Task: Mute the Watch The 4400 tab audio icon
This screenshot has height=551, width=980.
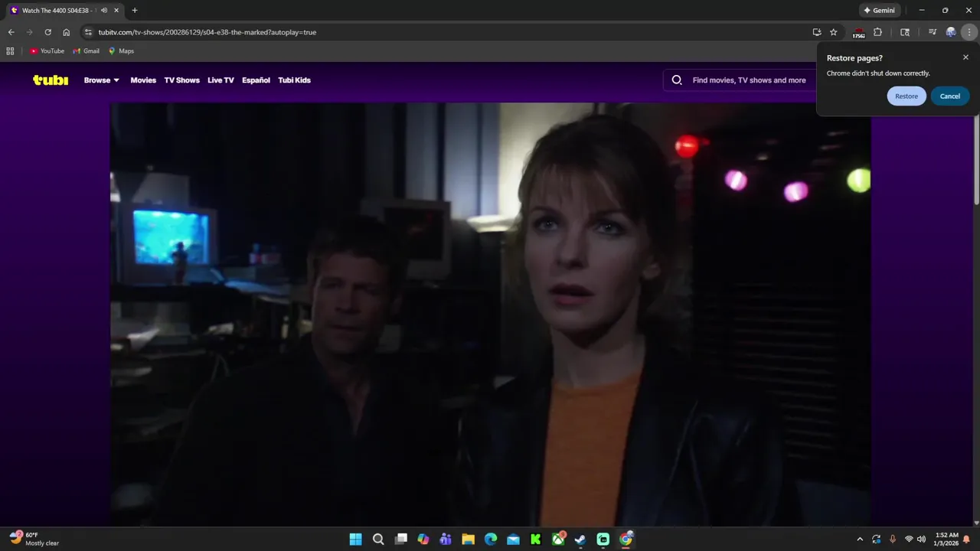Action: pos(103,11)
